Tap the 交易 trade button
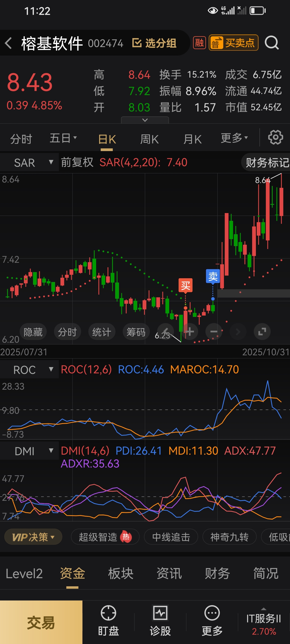 [x=41, y=622]
